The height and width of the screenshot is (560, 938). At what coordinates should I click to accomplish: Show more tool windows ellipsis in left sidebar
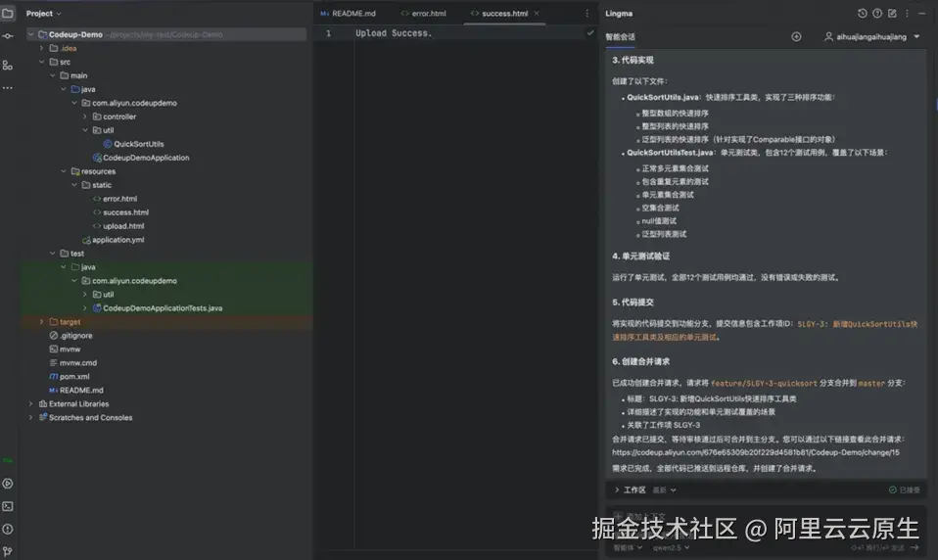[x=8, y=88]
